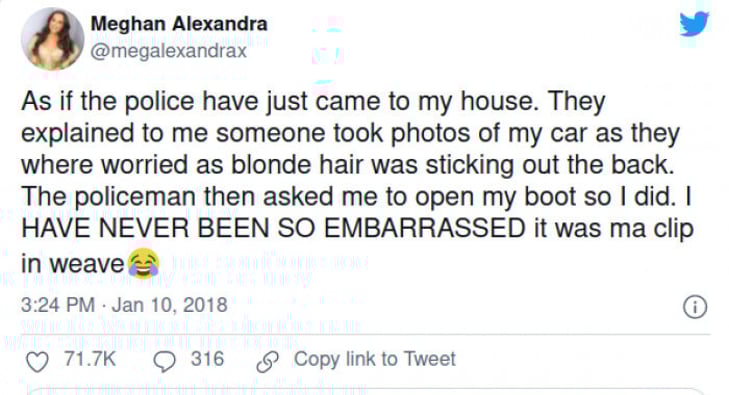Click the 3:24 PM timestamp
Screen dimensions: 729x395
[x=58, y=305]
